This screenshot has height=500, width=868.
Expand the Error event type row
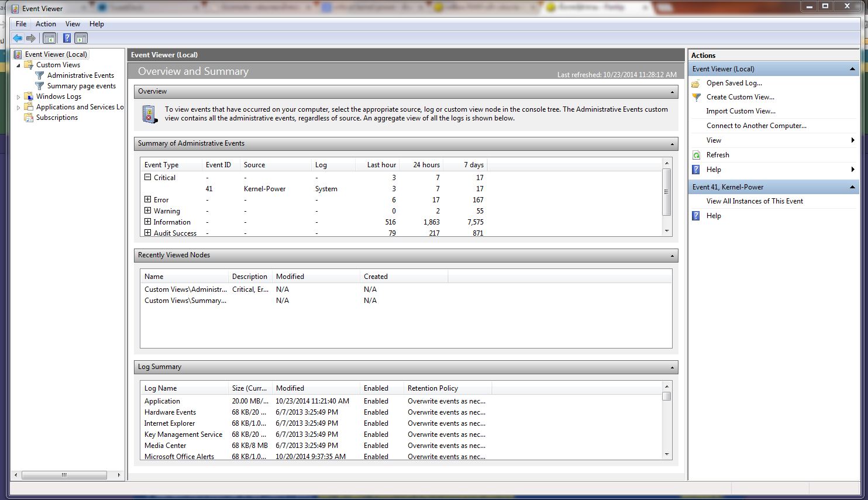click(x=147, y=199)
